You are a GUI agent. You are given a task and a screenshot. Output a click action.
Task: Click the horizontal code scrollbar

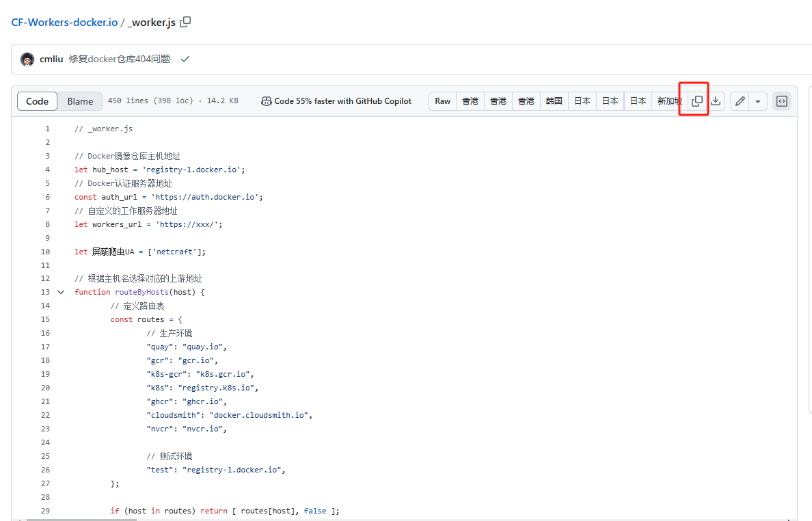coord(82,519)
